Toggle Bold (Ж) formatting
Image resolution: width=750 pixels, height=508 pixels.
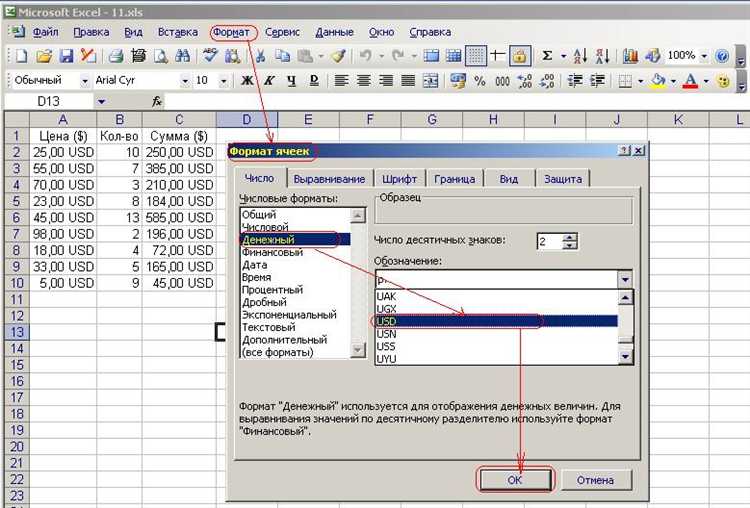(x=247, y=81)
